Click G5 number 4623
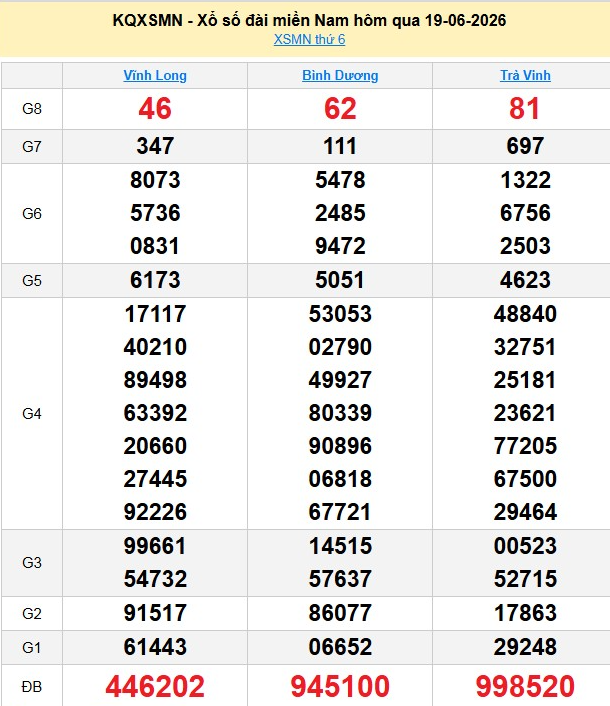The width and height of the screenshot is (610, 706). 525,280
